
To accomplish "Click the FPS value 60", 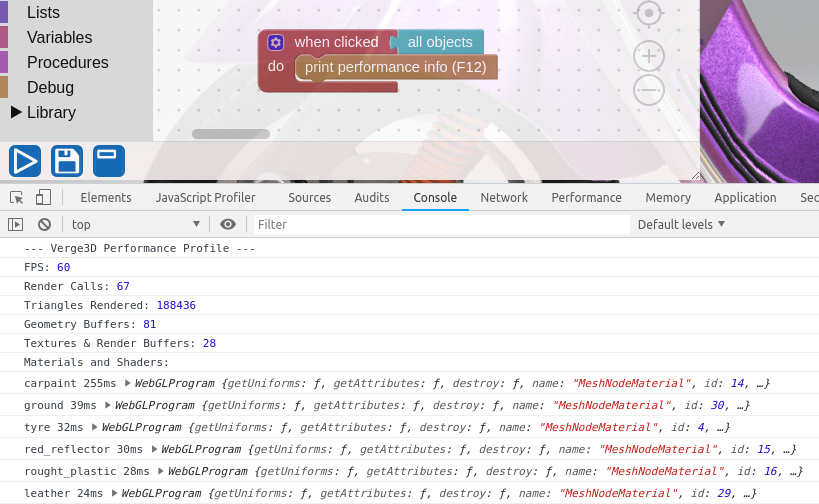I will 64,267.
